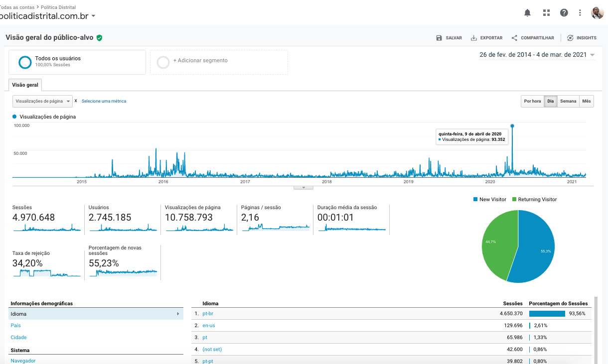Switch chart granularity to Semana
Viewport: 608px width, 364px height.
pos(568,101)
